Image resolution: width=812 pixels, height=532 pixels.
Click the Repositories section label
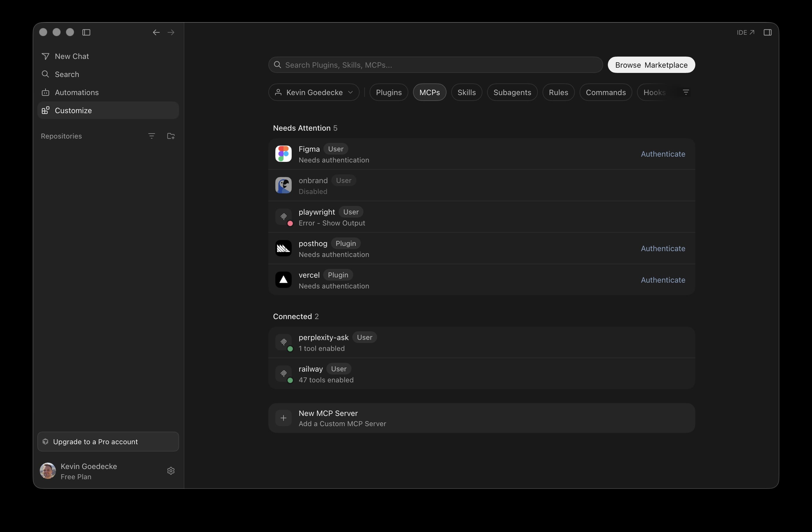61,136
